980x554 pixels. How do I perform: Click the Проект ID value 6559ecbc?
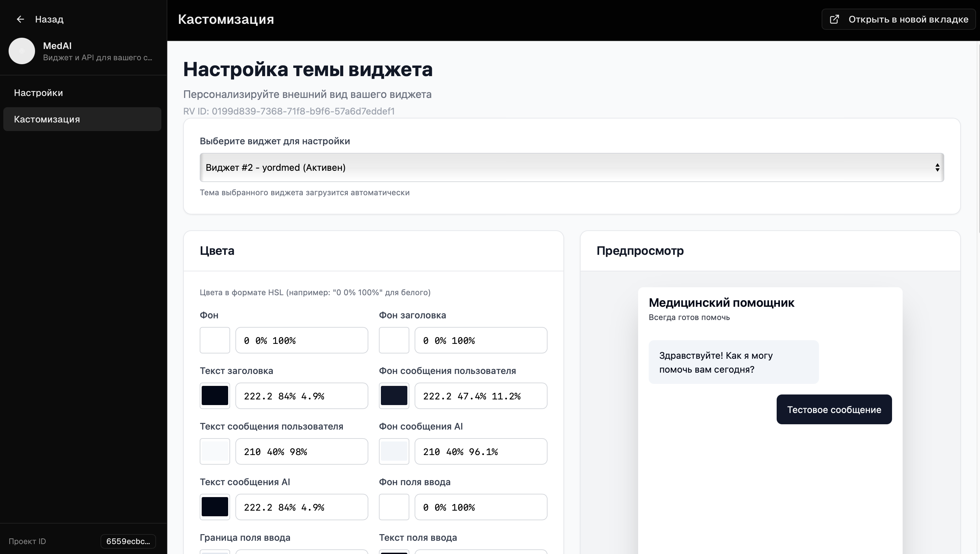click(128, 541)
